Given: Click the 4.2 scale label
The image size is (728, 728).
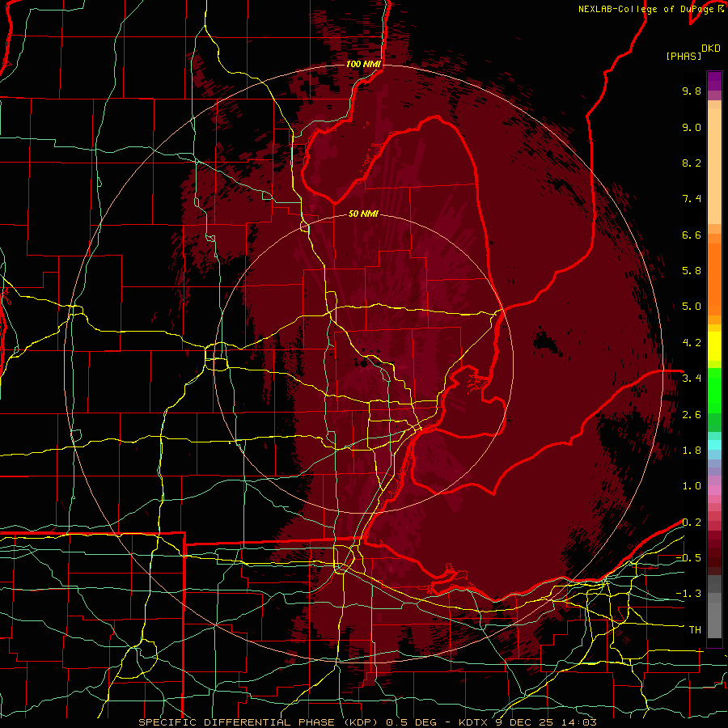Looking at the screenshot, I should [x=692, y=343].
